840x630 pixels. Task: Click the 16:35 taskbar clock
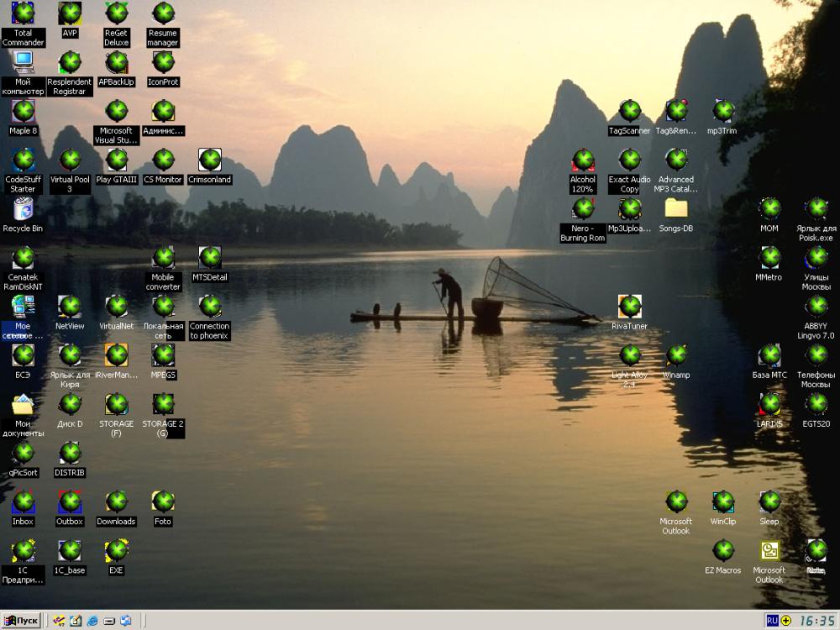816,621
